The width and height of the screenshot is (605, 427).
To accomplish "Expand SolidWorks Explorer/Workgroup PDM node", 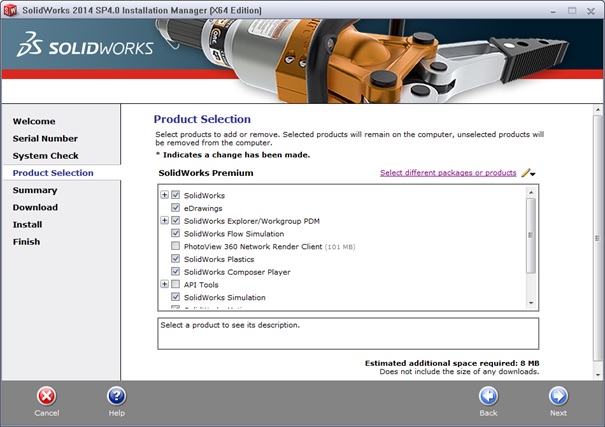I will pyautogui.click(x=165, y=220).
